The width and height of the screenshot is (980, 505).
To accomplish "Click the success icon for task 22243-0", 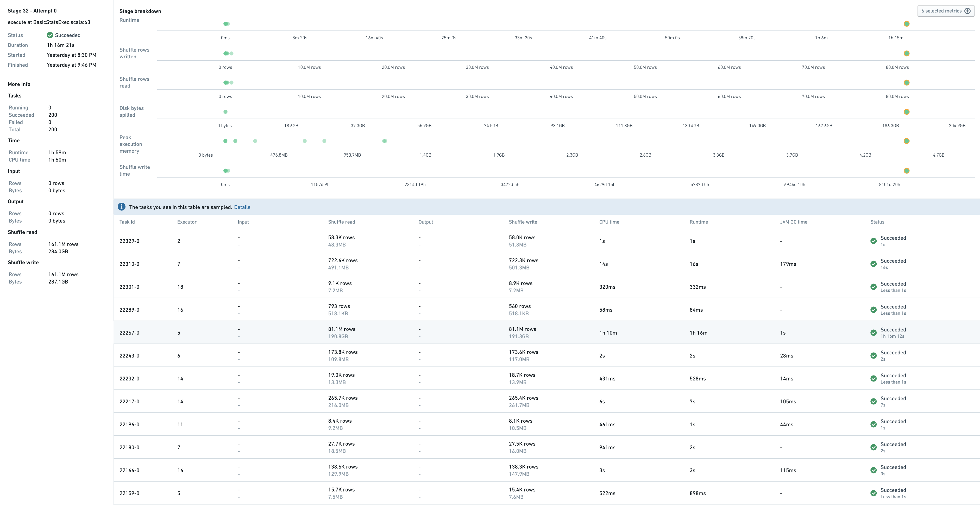I will 874,355.
